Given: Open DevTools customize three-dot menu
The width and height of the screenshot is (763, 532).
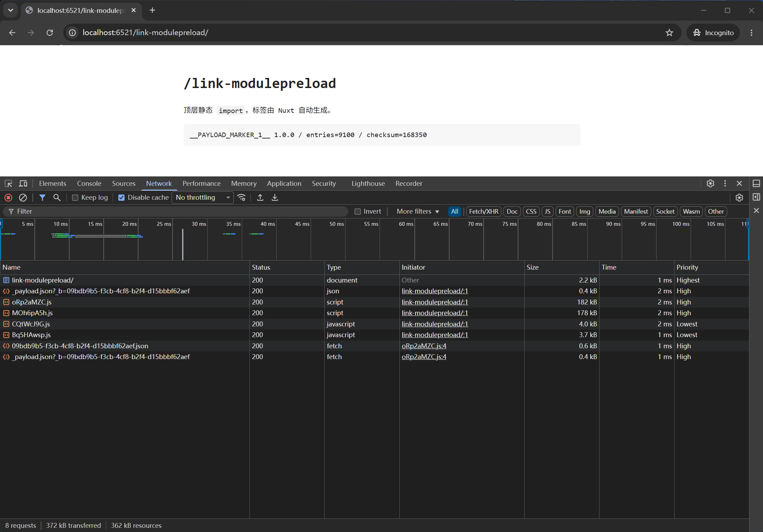Looking at the screenshot, I should [x=725, y=183].
